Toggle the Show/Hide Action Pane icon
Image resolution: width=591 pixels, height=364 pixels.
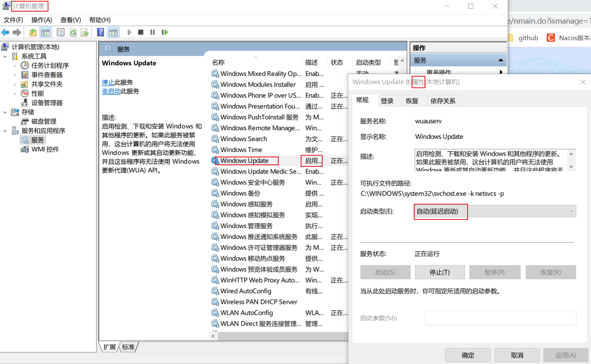113,32
